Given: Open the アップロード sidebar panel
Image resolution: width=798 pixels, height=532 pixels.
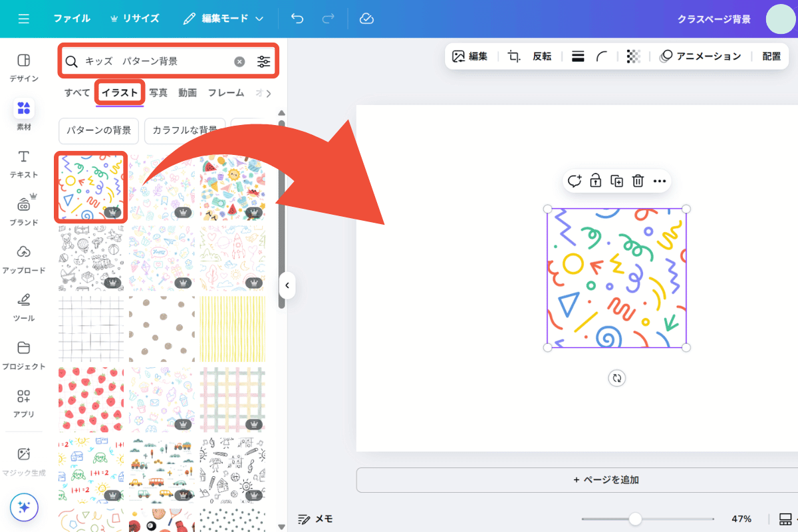Looking at the screenshot, I should (x=23, y=259).
